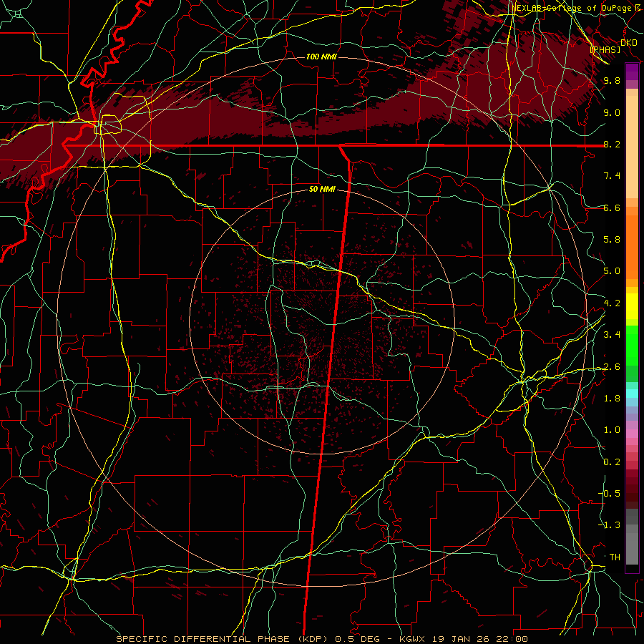Click the 19 JAN 26 date text

tap(459, 639)
